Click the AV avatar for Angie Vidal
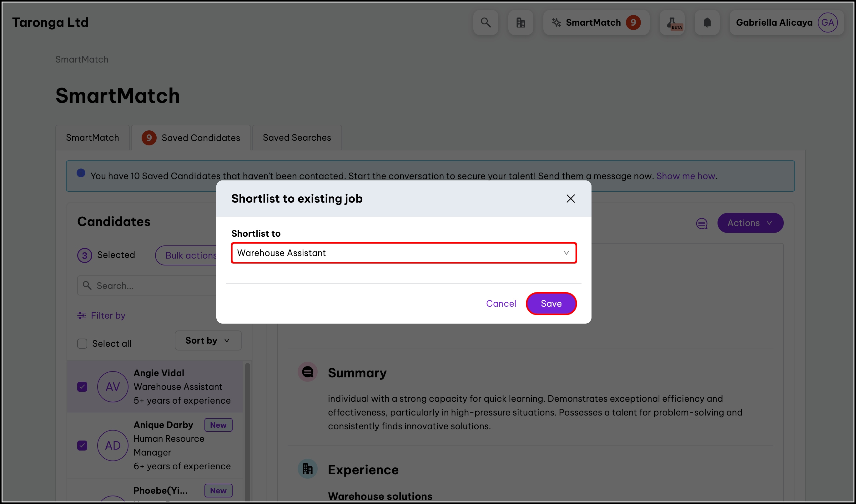This screenshot has height=504, width=856. (x=113, y=387)
